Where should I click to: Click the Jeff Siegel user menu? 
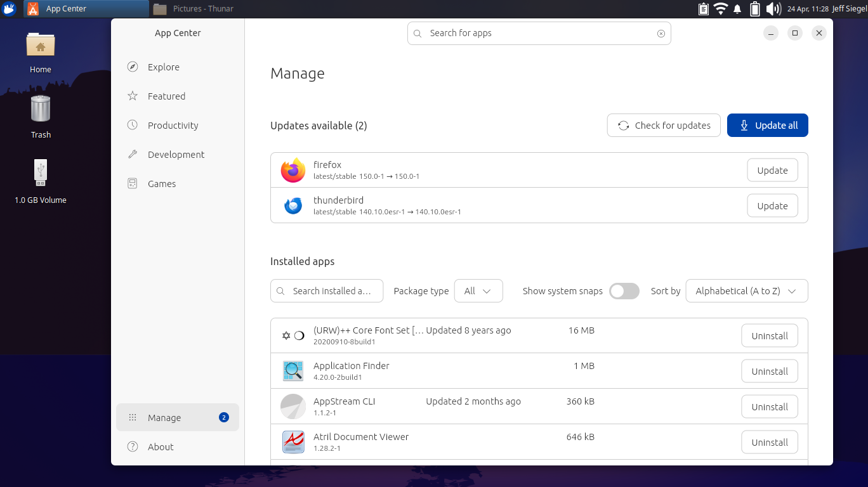850,9
